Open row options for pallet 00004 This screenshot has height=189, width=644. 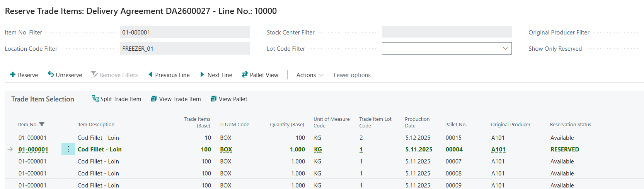68,149
